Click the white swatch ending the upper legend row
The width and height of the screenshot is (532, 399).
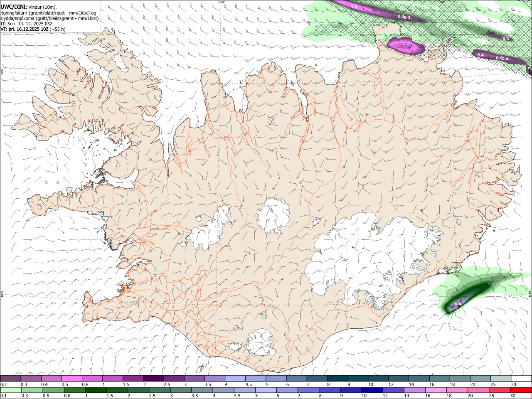[521, 378]
